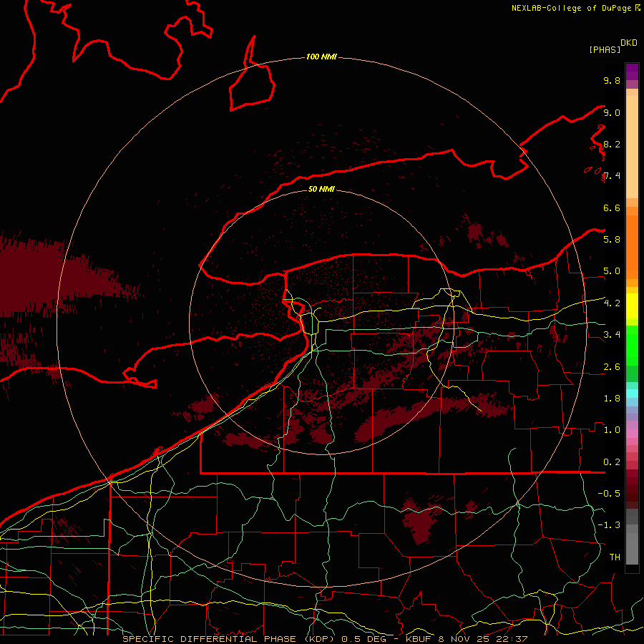Click the 4.2 value on the color scale
The image size is (644, 644).
click(x=612, y=303)
